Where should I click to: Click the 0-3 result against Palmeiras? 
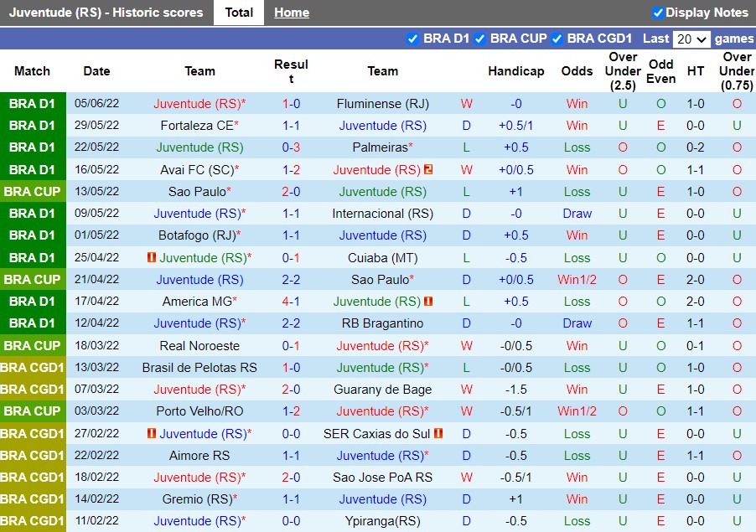coord(291,147)
